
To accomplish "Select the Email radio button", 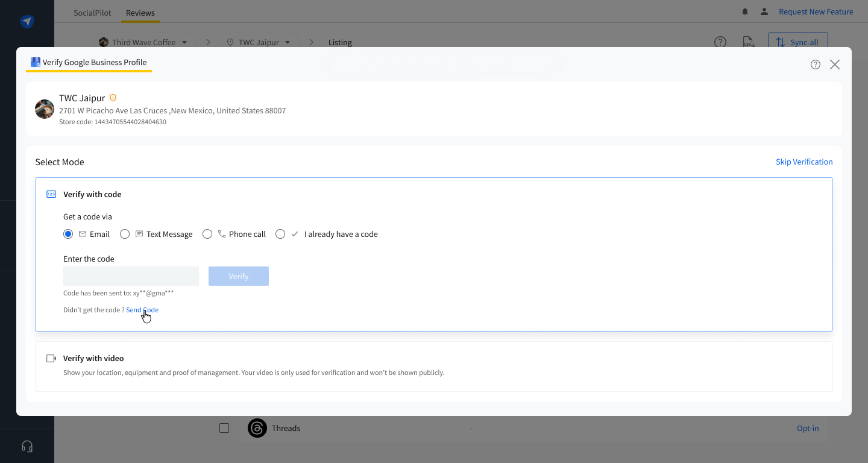I will click(x=68, y=234).
